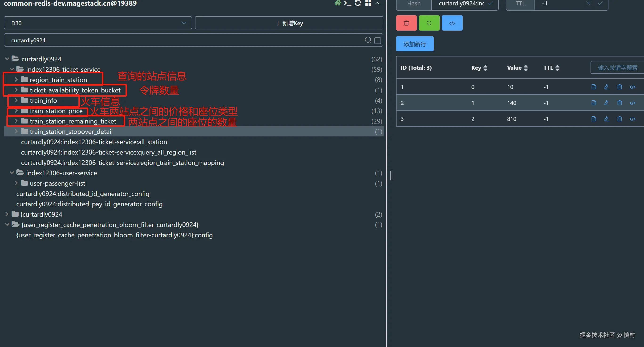
Task: Click the search magnifier in key filter
Action: point(368,40)
